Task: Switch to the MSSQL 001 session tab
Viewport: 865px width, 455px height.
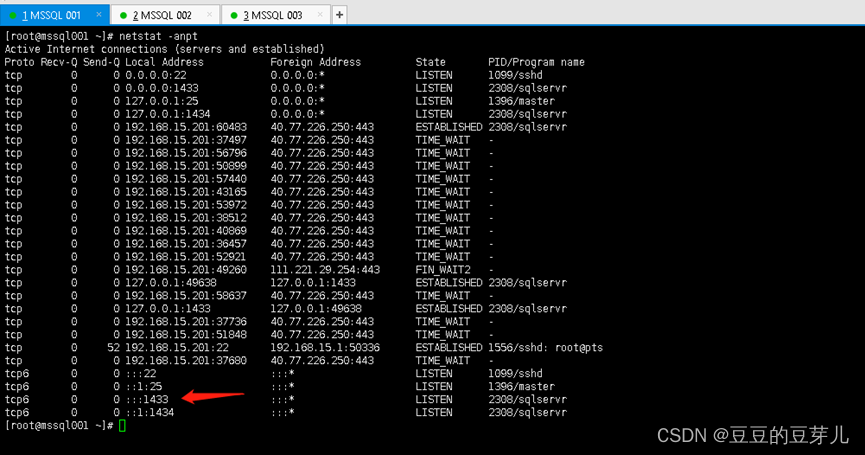Action: click(54, 15)
